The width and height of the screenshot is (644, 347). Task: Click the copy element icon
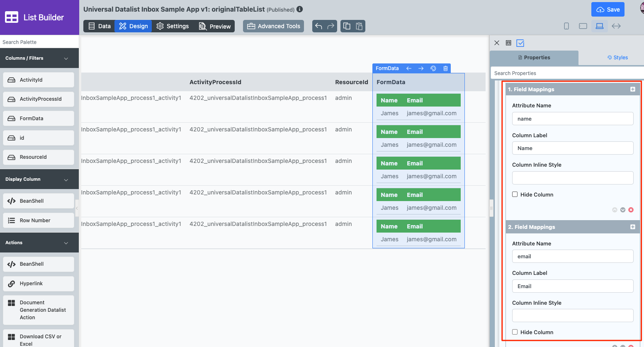pyautogui.click(x=347, y=26)
